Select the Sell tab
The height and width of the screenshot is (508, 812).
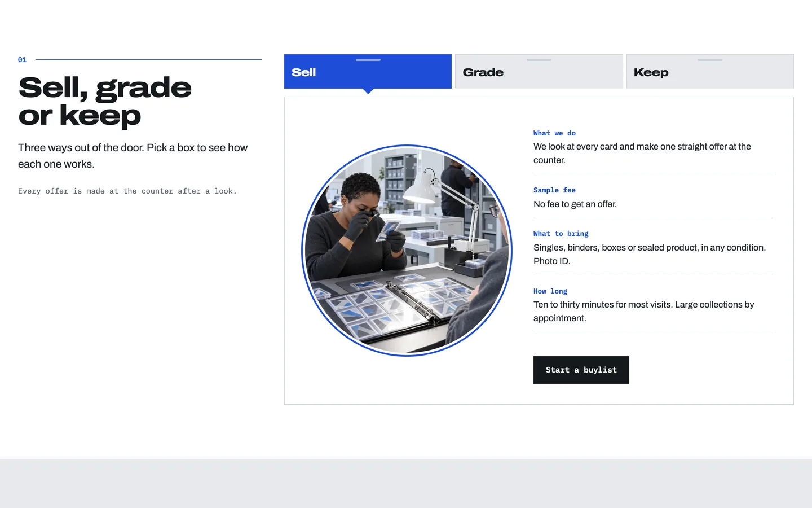click(x=368, y=72)
